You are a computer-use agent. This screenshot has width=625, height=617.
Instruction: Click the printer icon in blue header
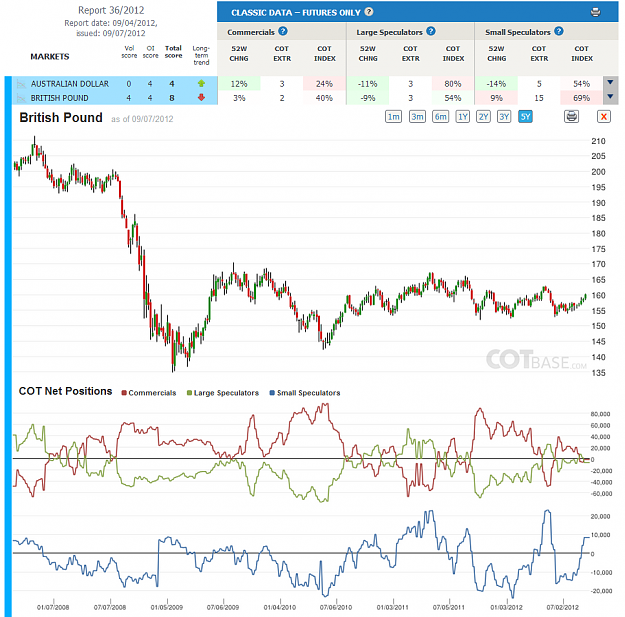[595, 12]
